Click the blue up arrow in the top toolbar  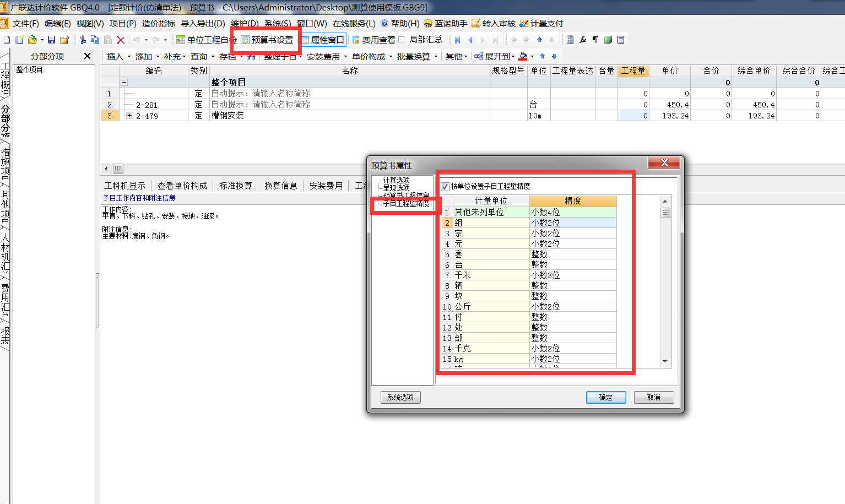(x=539, y=40)
